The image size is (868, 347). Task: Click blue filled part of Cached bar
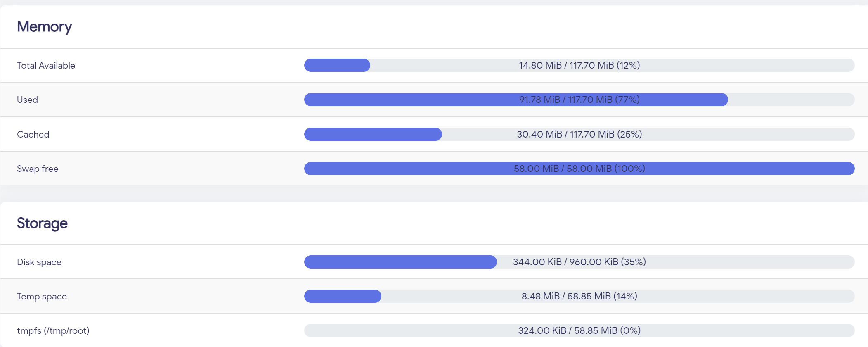(373, 134)
